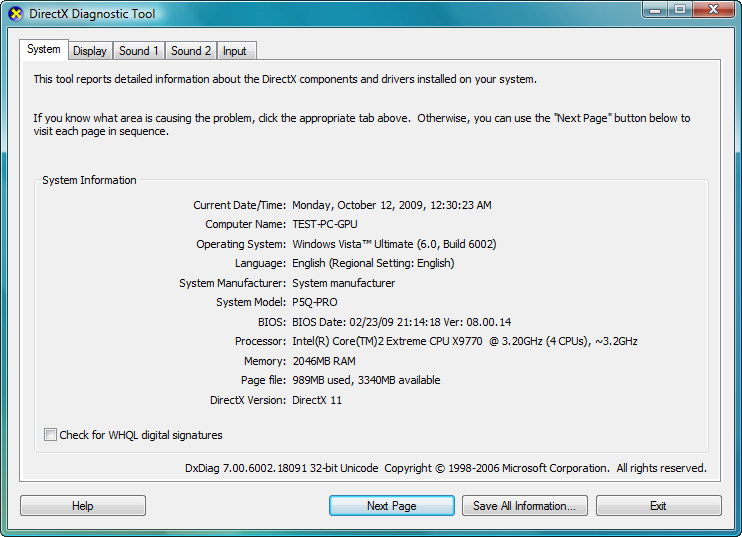This screenshot has height=537, width=742.
Task: Click the 'System manufacturer' value text
Action: pos(344,283)
